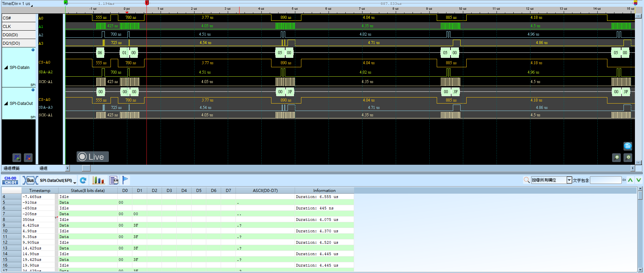Select the DQ0(DI) channel label
644x273 pixels.
19,35
